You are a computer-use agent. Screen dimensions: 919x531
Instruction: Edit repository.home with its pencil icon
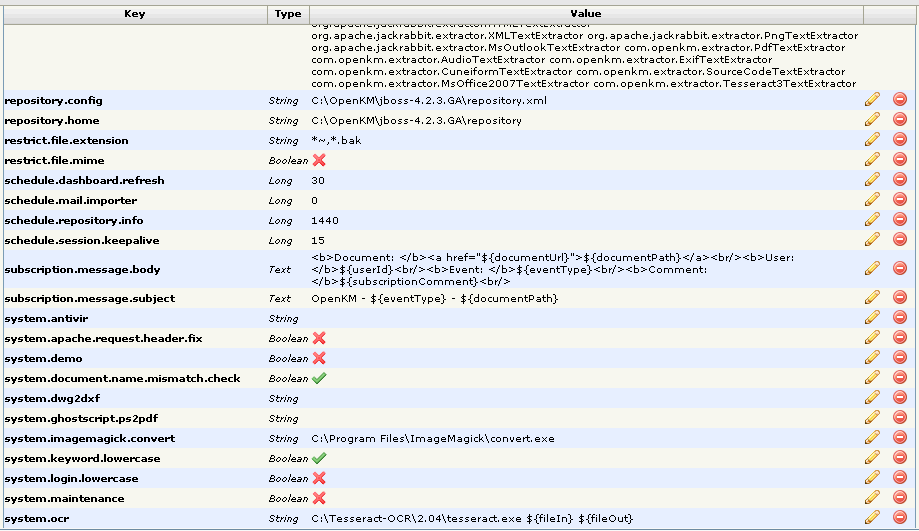point(872,120)
